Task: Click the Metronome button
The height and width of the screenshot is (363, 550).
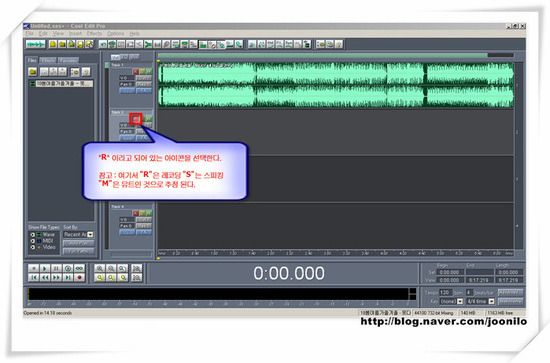Action: (510, 301)
